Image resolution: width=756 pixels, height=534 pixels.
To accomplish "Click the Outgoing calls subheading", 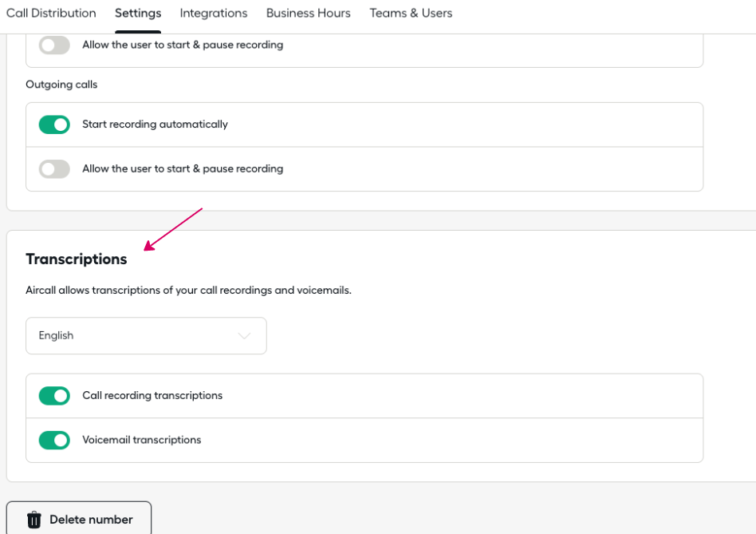I will pos(61,85).
